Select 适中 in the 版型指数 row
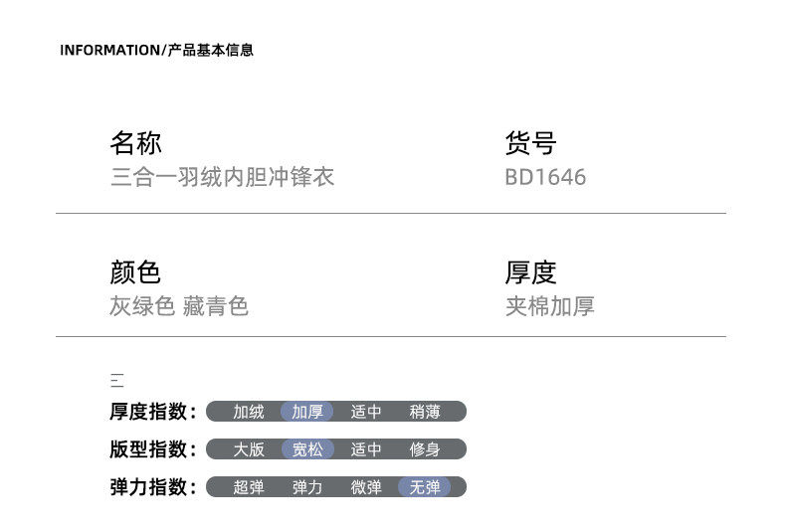The width and height of the screenshot is (786, 532). [x=365, y=449]
